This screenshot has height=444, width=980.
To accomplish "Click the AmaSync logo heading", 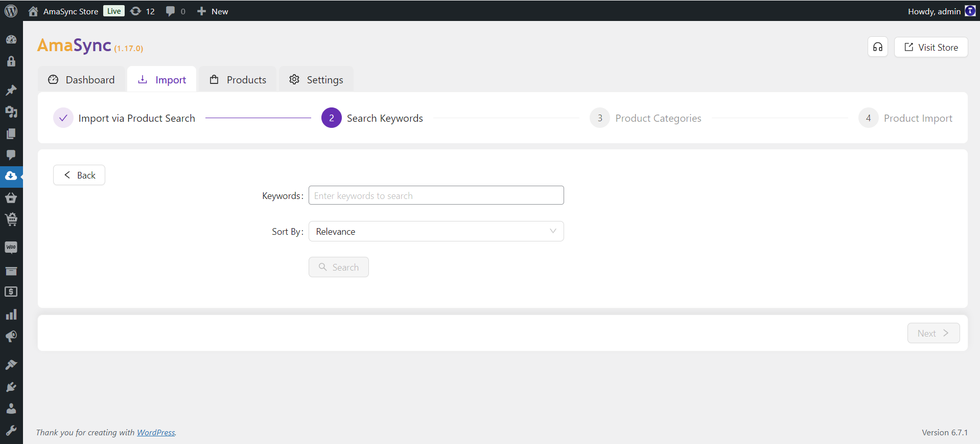I will 74,46.
